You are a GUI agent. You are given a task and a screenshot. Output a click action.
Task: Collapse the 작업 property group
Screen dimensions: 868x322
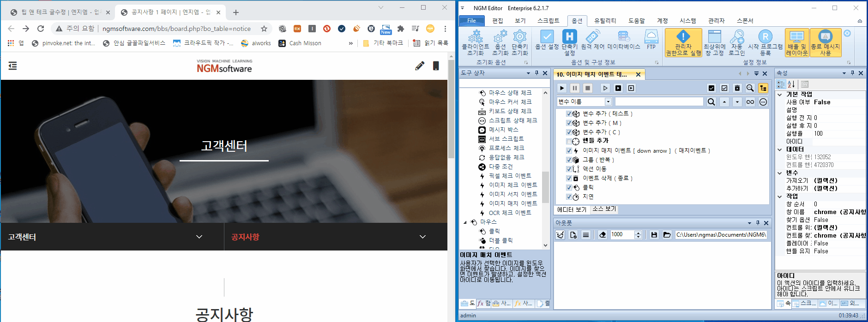point(780,197)
